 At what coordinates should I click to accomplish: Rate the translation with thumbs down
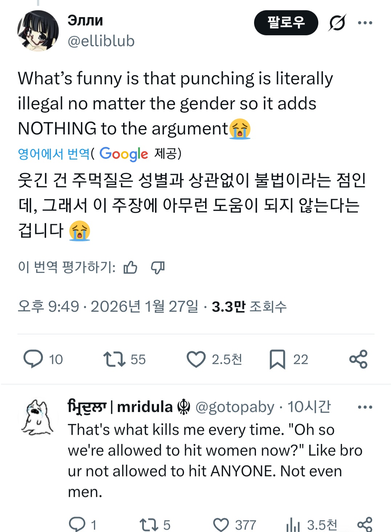coord(158,268)
